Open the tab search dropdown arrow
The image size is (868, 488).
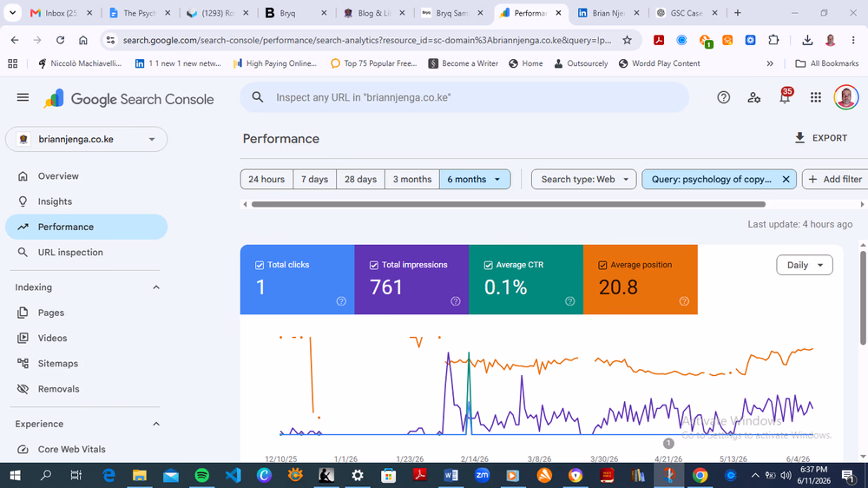pos(13,13)
